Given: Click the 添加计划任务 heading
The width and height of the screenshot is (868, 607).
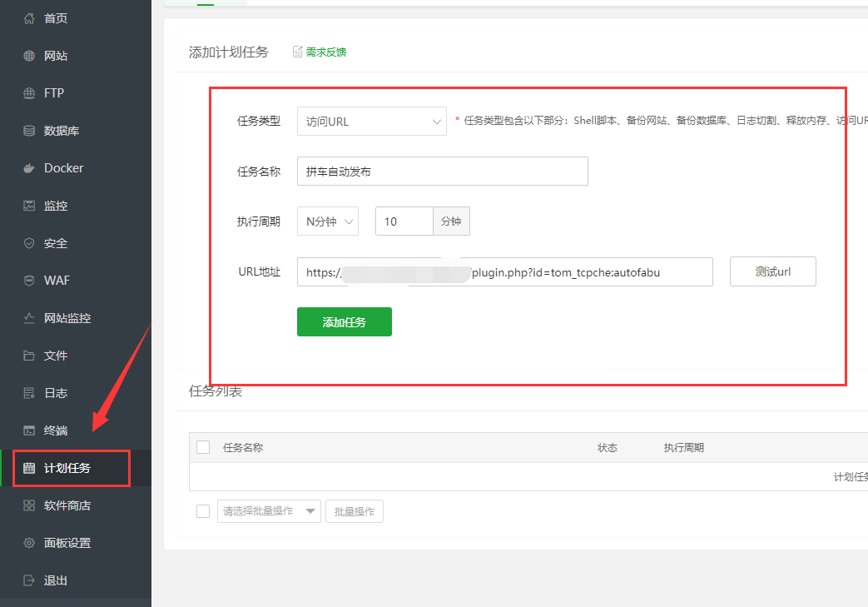Looking at the screenshot, I should [229, 52].
